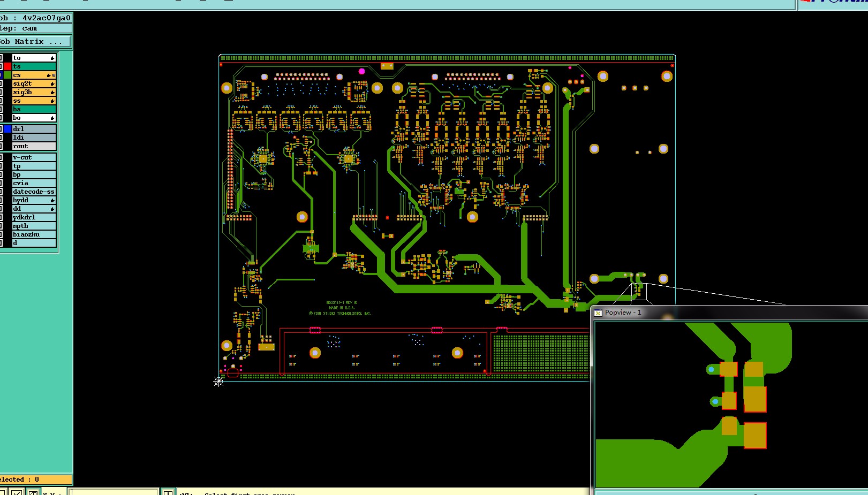Select the 'd' layer row

click(x=34, y=243)
